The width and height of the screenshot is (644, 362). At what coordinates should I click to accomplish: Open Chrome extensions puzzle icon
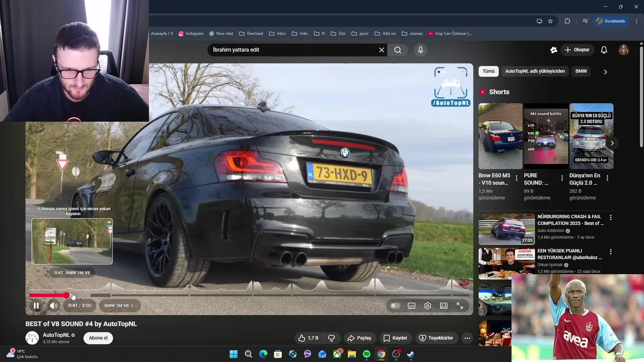click(x=568, y=21)
